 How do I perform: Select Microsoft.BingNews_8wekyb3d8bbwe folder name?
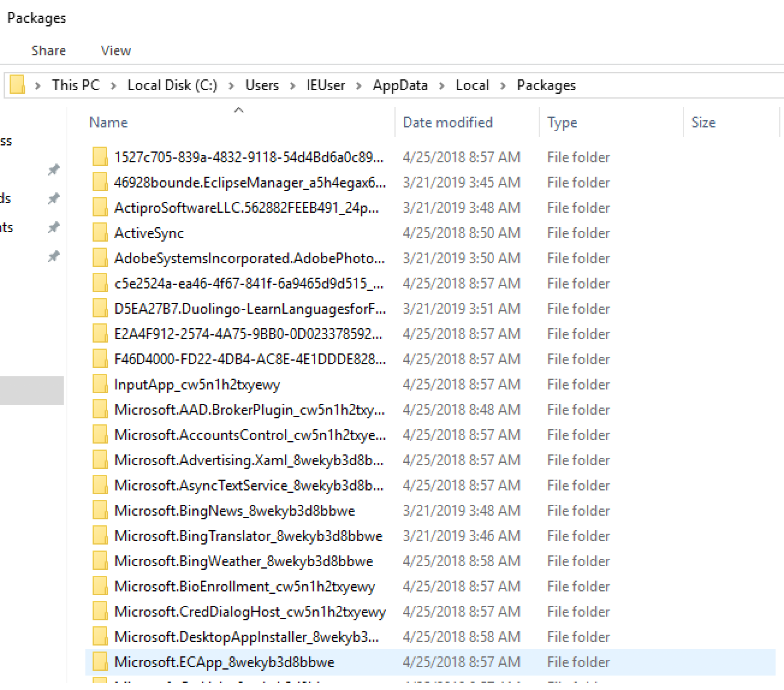(x=234, y=511)
